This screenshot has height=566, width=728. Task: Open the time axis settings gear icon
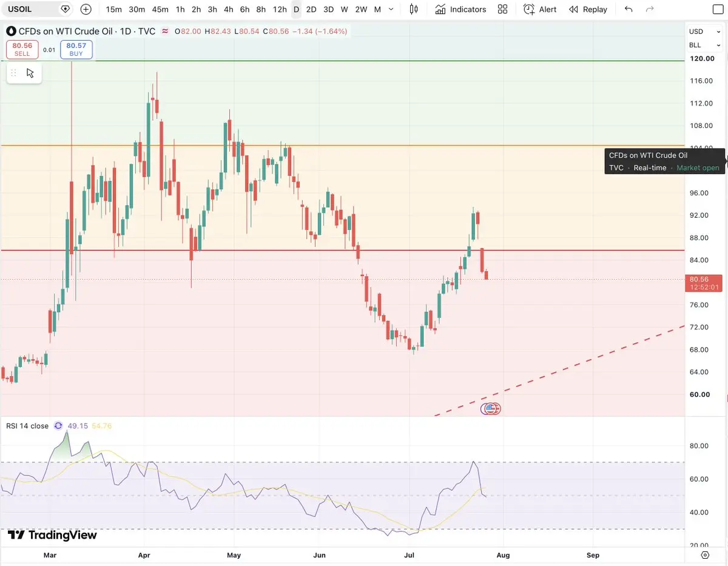(705, 554)
